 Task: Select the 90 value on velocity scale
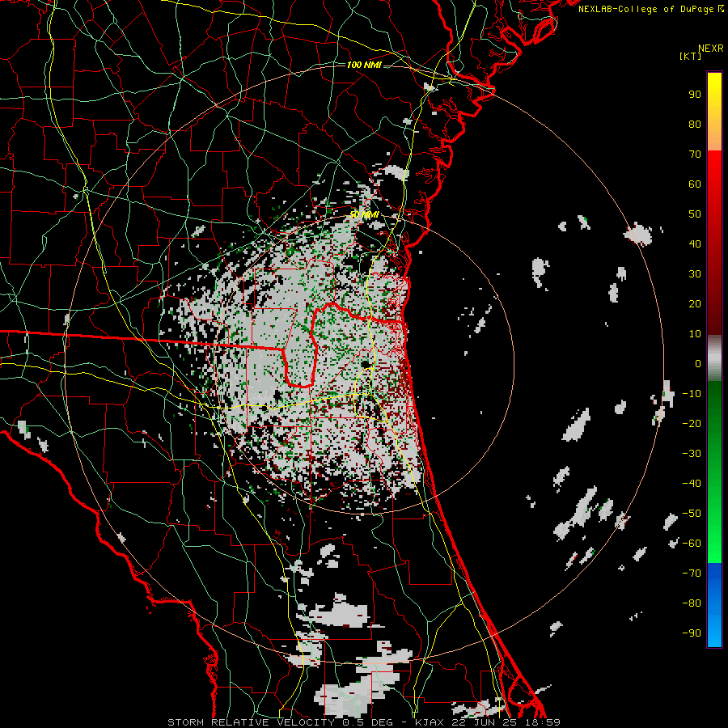click(x=695, y=95)
